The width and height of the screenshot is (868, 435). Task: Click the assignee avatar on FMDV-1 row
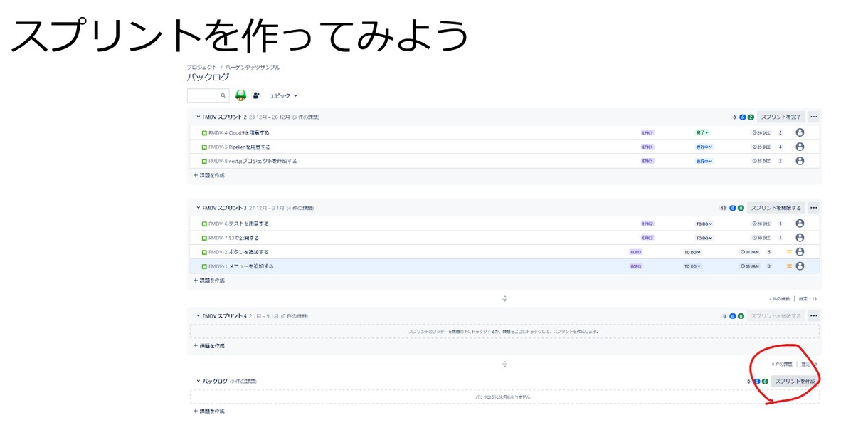click(800, 266)
